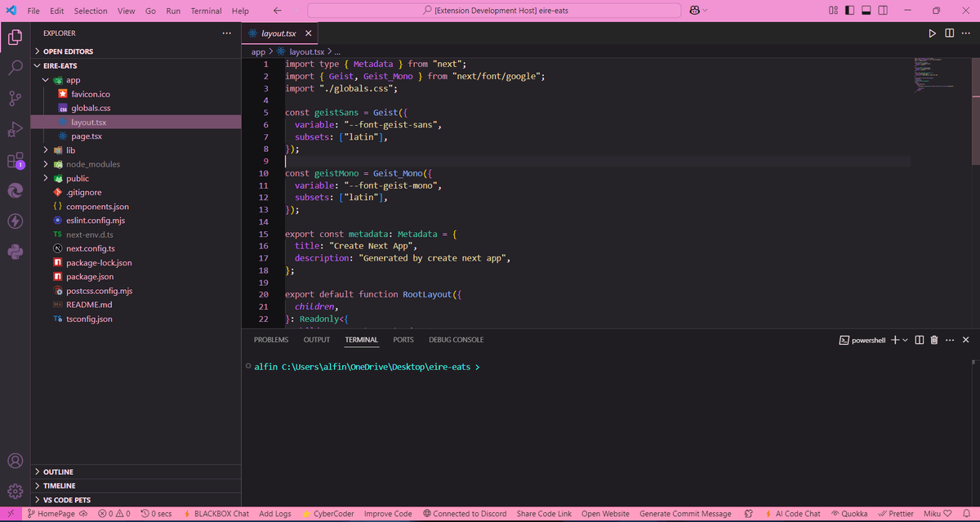This screenshot has height=522, width=980.
Task: Open the Python view in activity bar
Action: click(15, 252)
